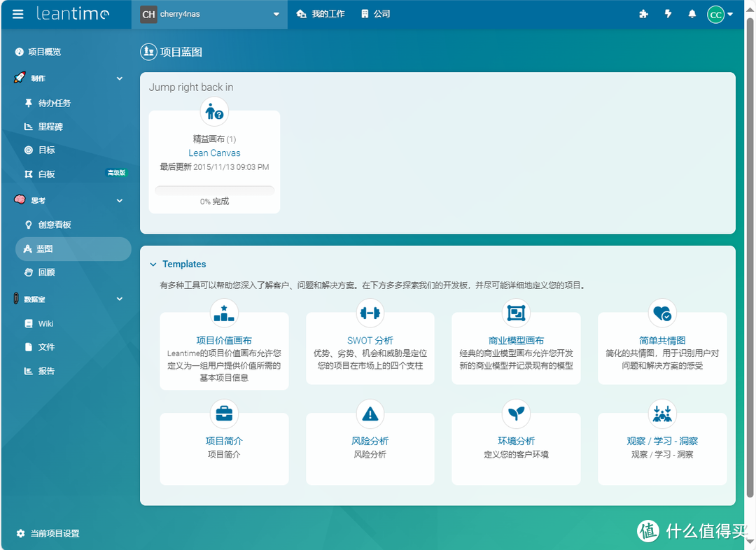
Task: Select Wiki in the sidebar
Action: [43, 323]
